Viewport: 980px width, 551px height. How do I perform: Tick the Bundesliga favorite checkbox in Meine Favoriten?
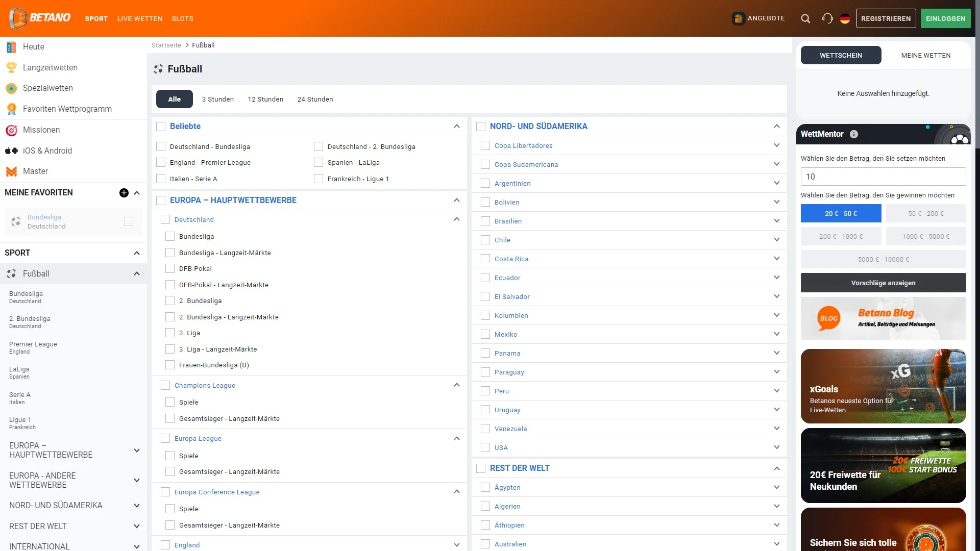129,221
